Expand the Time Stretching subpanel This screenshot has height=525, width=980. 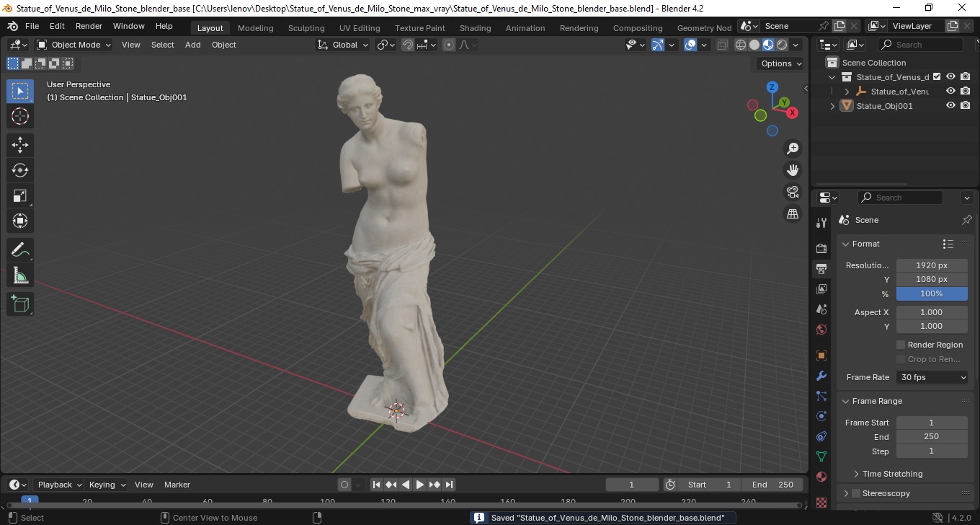coord(856,474)
